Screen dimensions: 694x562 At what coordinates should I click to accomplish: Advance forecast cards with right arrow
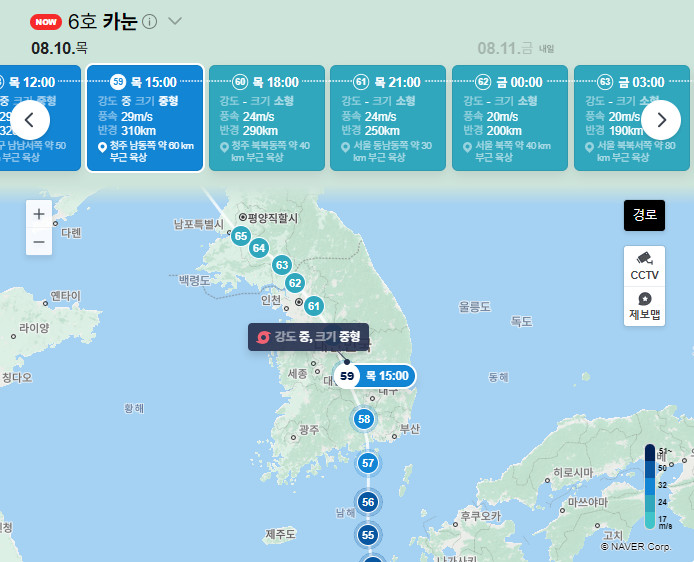(x=661, y=120)
